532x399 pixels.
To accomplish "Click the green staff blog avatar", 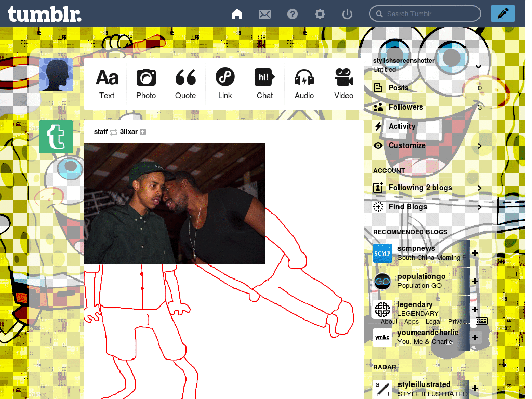I will [x=56, y=137].
